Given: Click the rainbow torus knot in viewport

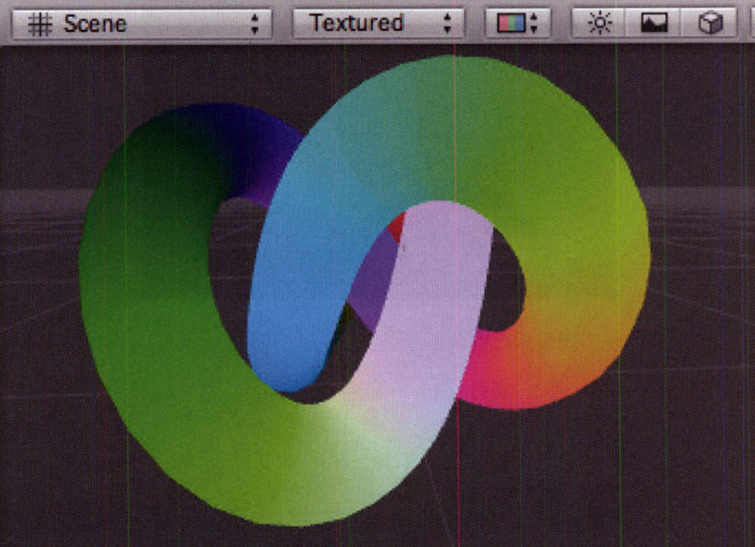Looking at the screenshot, I should (x=364, y=290).
